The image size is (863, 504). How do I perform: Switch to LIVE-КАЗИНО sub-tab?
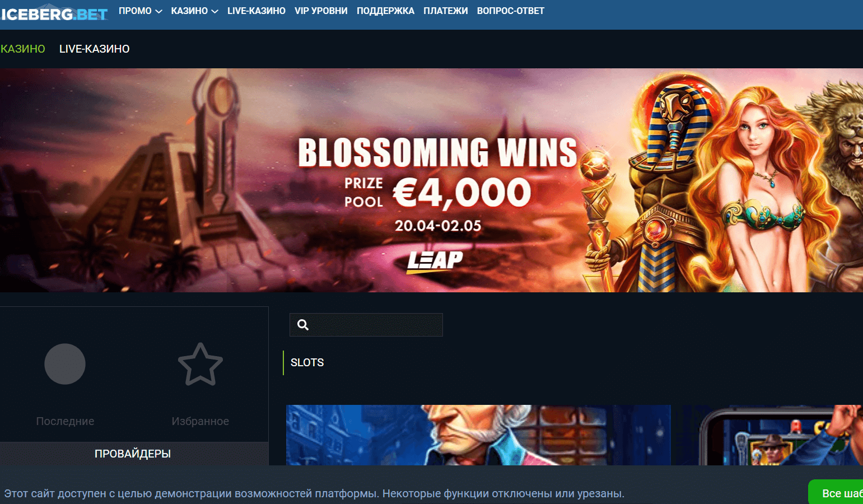coord(95,49)
